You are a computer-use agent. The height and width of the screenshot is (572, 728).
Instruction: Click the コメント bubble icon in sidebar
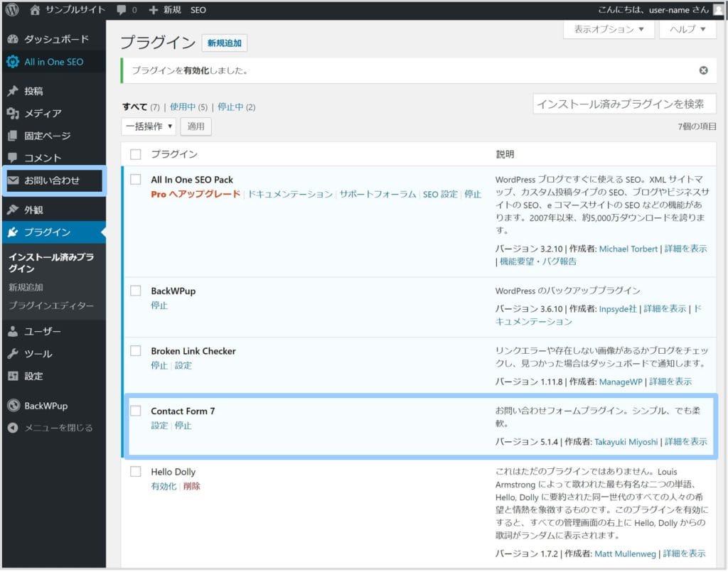coord(13,158)
